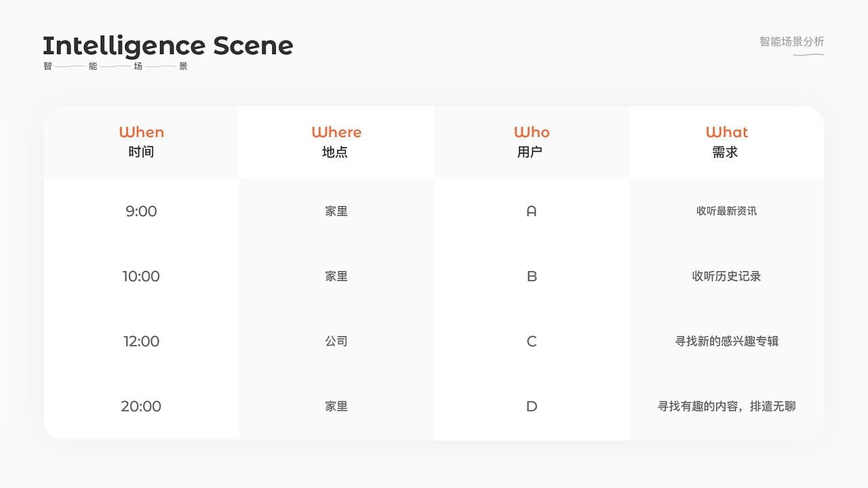
Task: Click the 寻找新的感兴趣专辑 cell
Action: click(x=726, y=342)
